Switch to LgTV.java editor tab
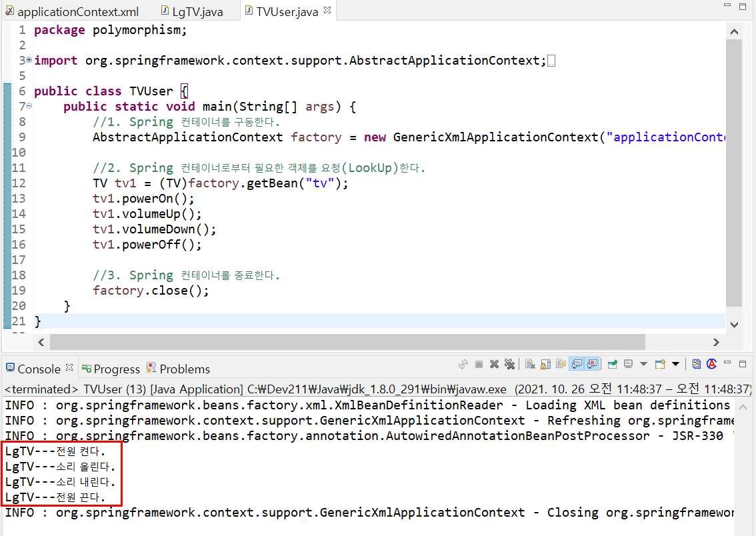This screenshot has width=756, height=536. (x=193, y=11)
